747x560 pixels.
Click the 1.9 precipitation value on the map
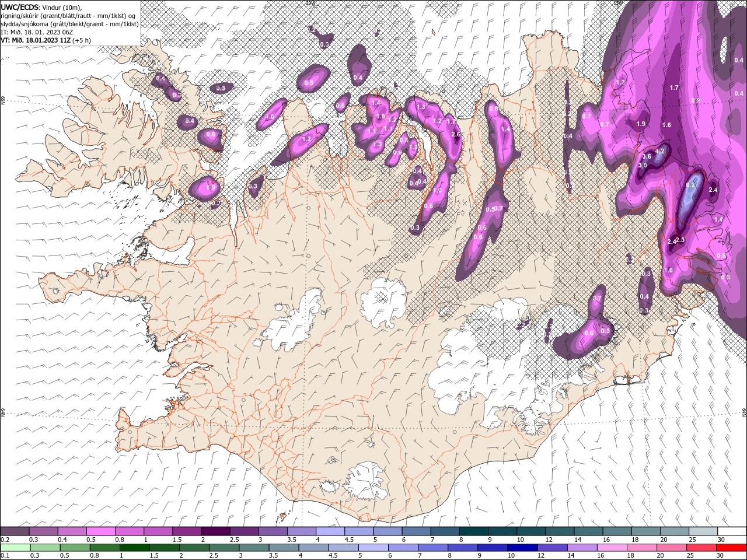click(641, 124)
